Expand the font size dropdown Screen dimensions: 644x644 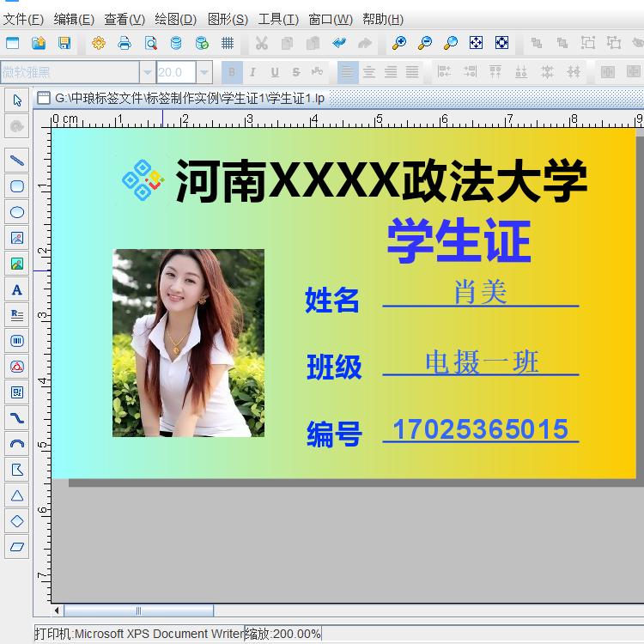204,72
